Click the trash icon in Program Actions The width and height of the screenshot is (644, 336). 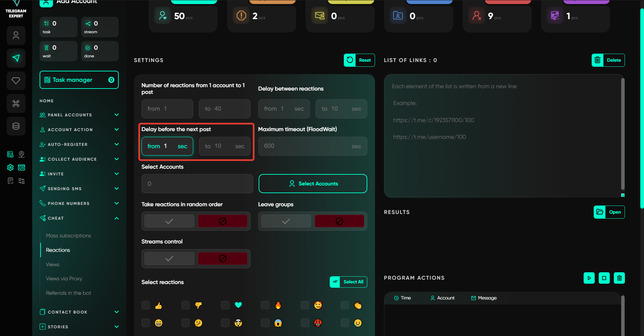[x=619, y=278]
